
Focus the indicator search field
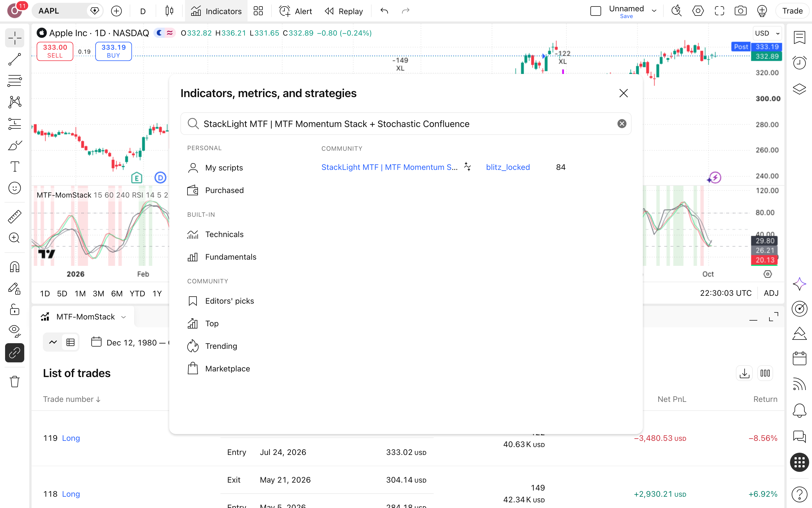pos(406,124)
